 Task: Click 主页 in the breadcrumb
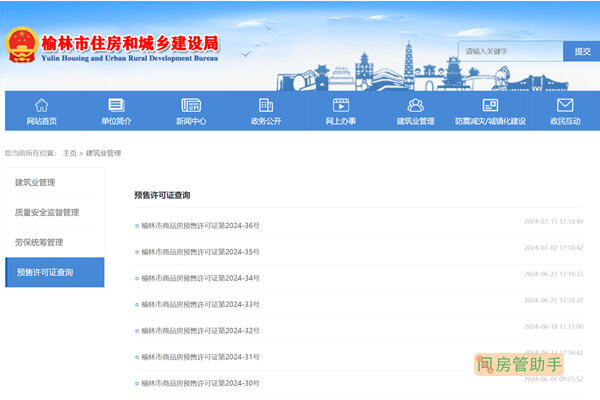70,153
